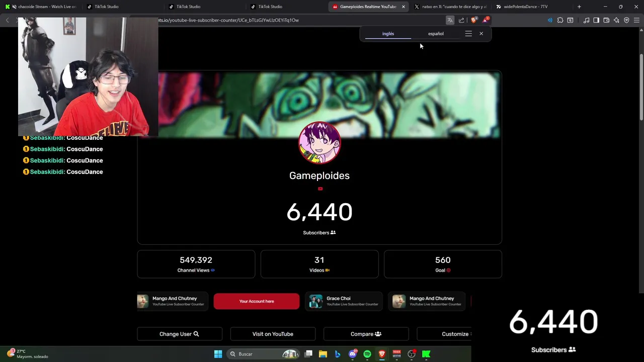Click the 31 videos count value
The image size is (644, 362).
pyautogui.click(x=319, y=260)
